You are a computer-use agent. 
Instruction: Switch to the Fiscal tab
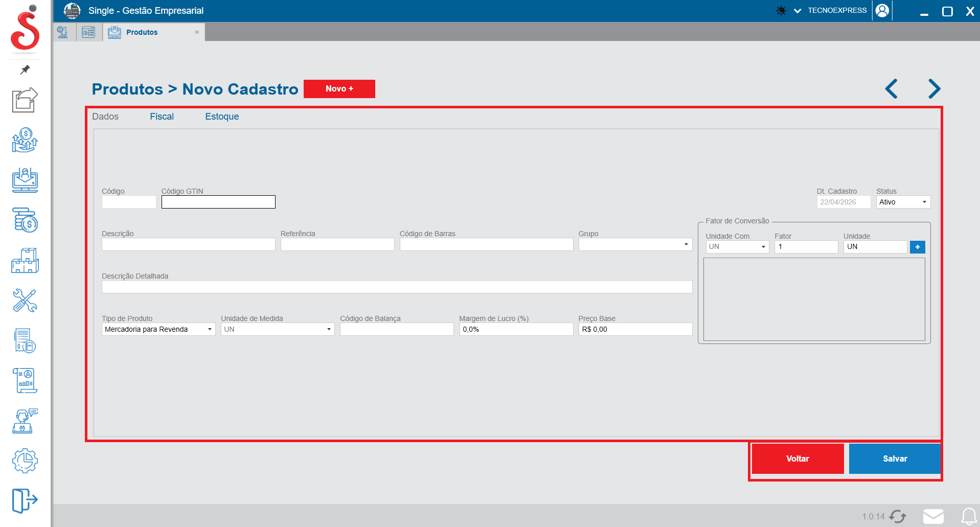click(162, 117)
